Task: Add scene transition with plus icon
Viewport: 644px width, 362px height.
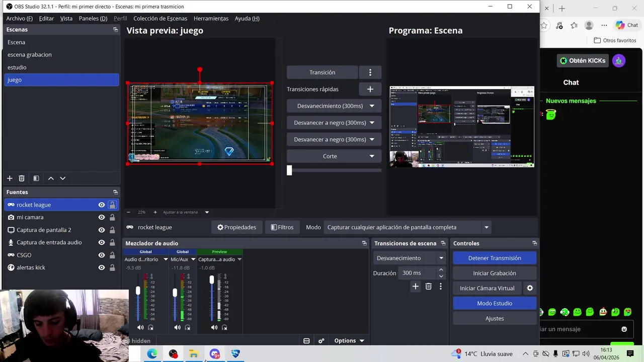Action: (x=416, y=287)
